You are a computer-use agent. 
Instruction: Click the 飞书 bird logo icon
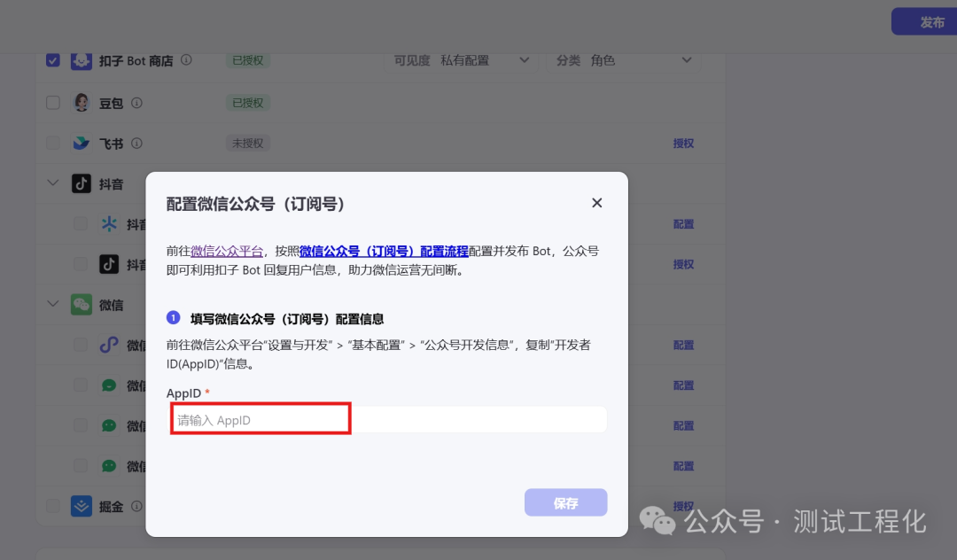pos(82,144)
